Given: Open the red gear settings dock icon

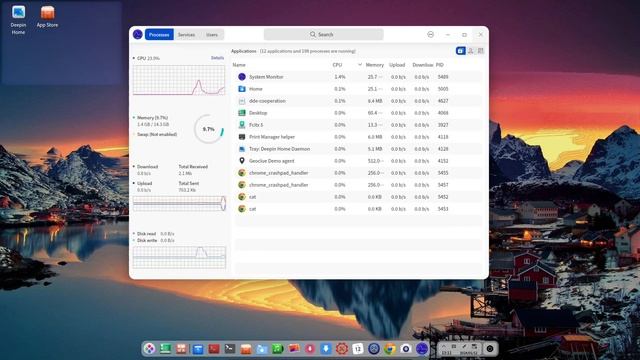Looking at the screenshot, I should click(x=342, y=349).
